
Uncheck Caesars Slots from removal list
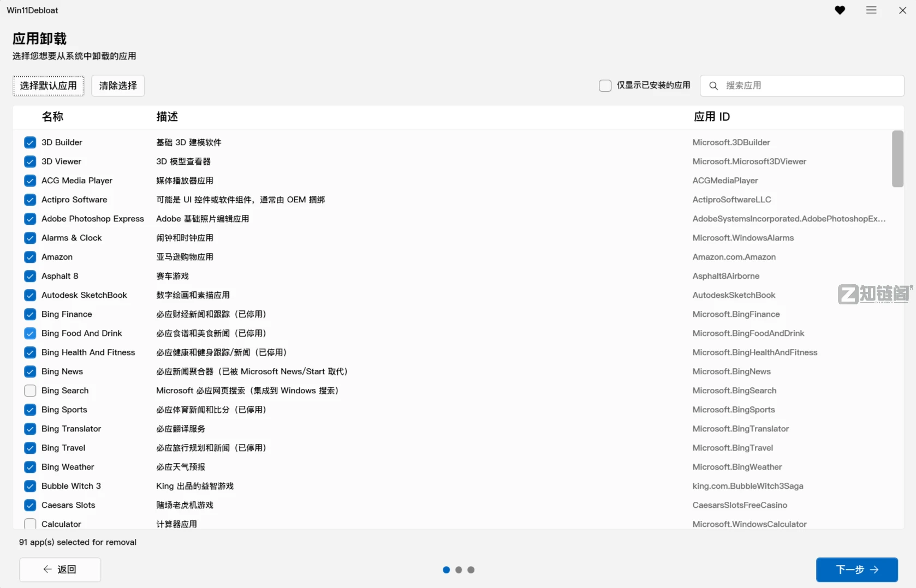click(x=30, y=505)
